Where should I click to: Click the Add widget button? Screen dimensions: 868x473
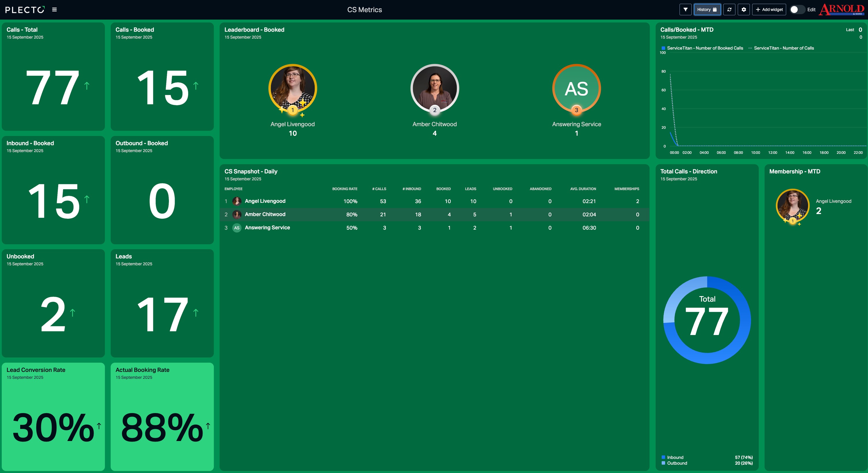(x=769, y=10)
